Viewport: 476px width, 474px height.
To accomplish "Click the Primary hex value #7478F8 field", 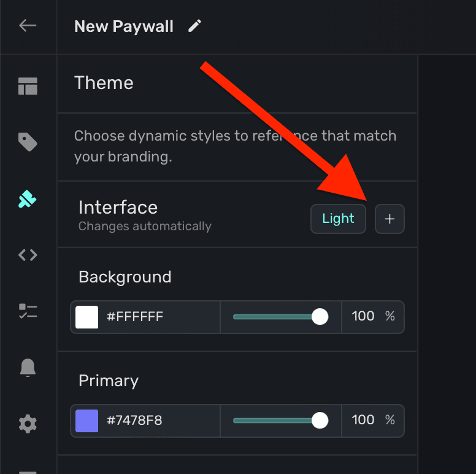I will click(x=135, y=421).
